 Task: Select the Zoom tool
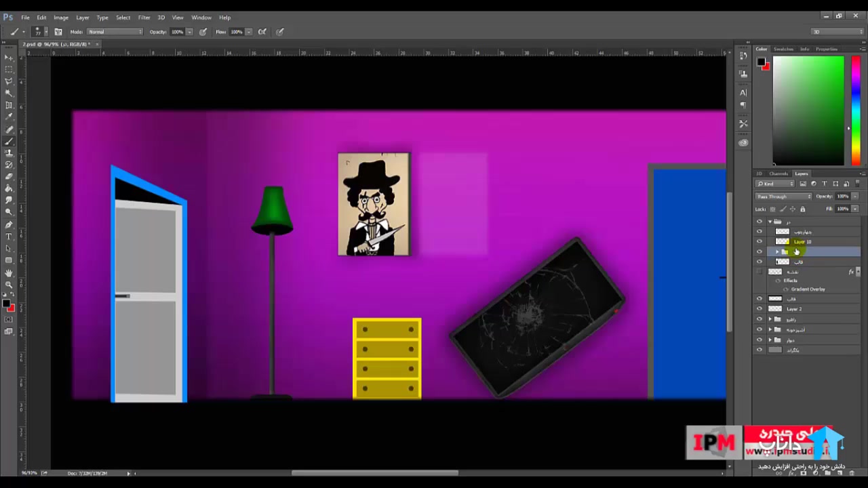(x=9, y=284)
